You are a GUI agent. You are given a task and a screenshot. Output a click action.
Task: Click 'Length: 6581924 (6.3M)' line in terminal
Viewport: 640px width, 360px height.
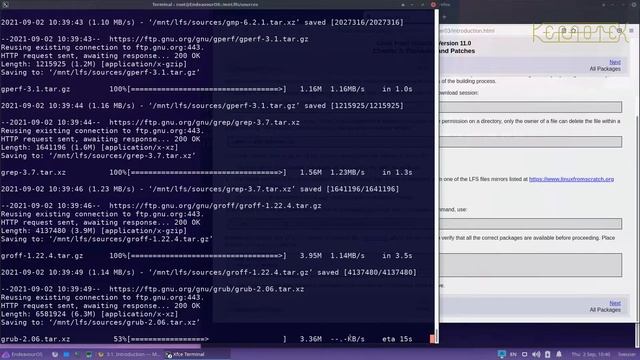coord(89,314)
